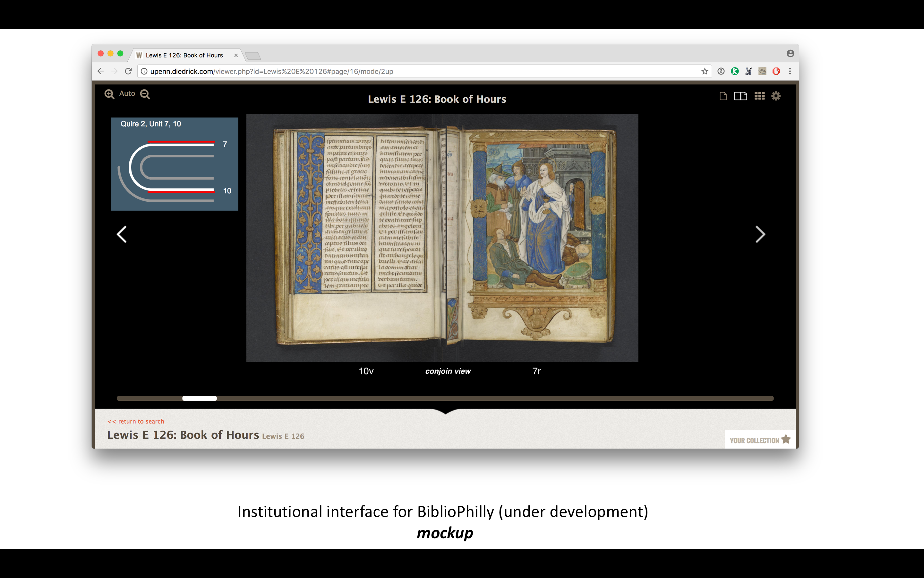
Task: Click the Quire 2 collation diagram
Action: (x=174, y=164)
